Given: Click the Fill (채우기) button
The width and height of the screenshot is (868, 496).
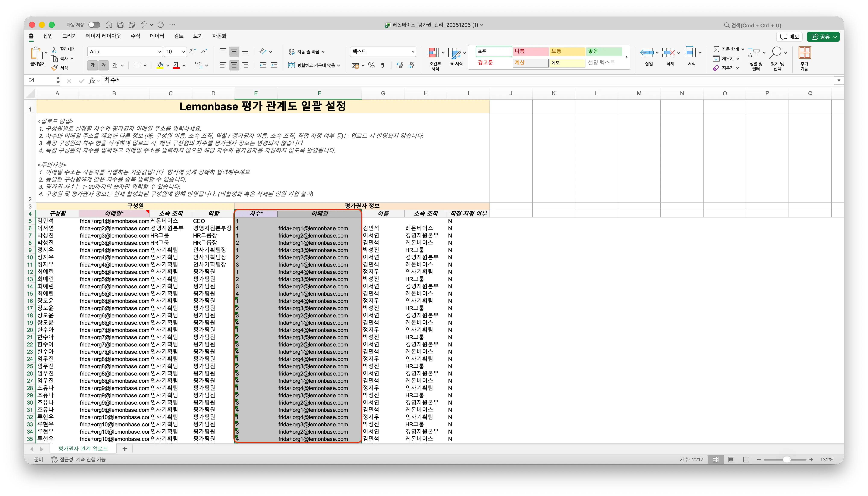Looking at the screenshot, I should [725, 59].
